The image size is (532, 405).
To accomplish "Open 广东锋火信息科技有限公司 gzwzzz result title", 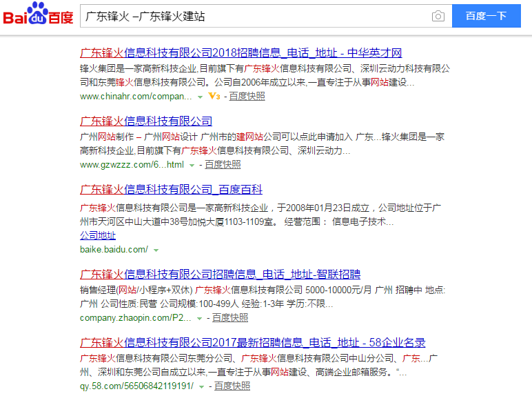I will [x=146, y=121].
